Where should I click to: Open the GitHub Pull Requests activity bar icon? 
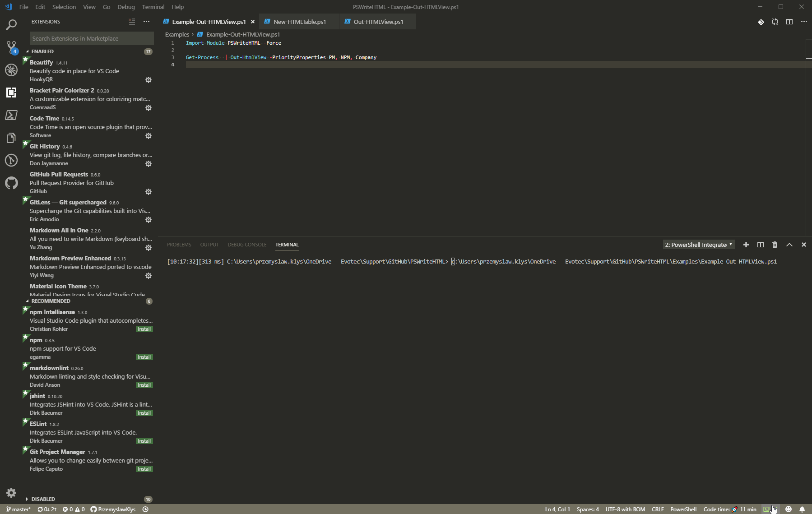coord(11,183)
